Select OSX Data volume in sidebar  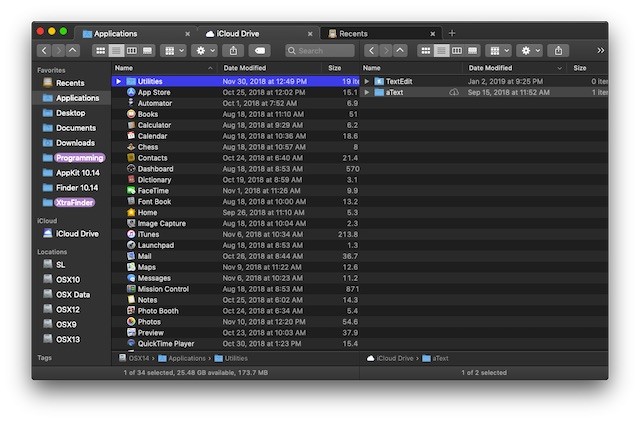(x=73, y=295)
